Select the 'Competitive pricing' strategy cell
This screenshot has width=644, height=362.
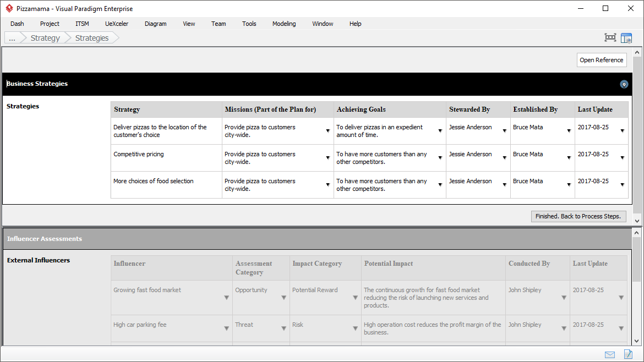pos(166,158)
